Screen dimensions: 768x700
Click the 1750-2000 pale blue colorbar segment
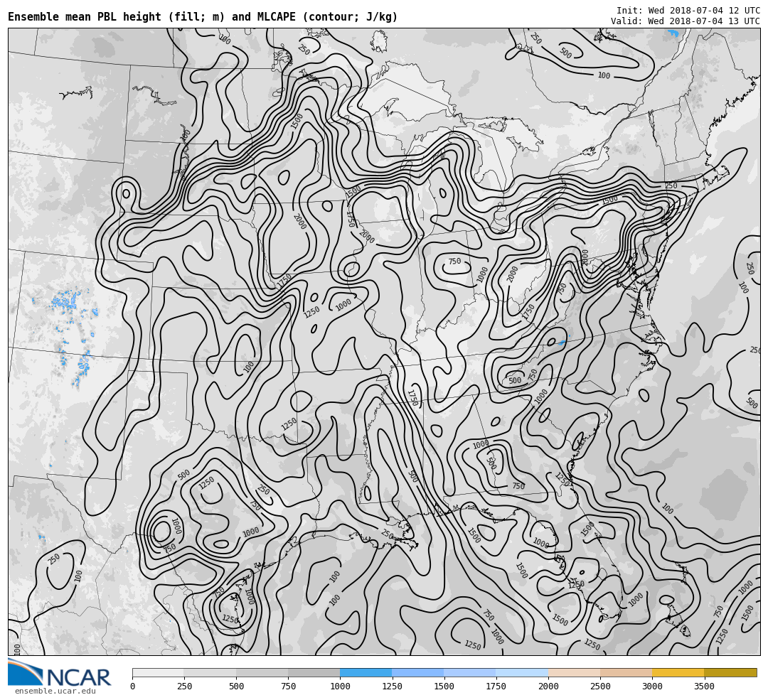click(522, 672)
